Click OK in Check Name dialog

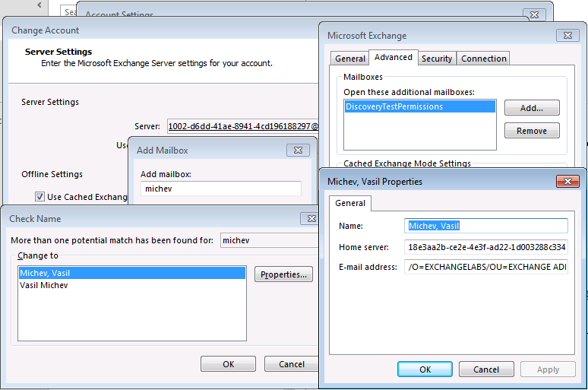click(x=229, y=364)
